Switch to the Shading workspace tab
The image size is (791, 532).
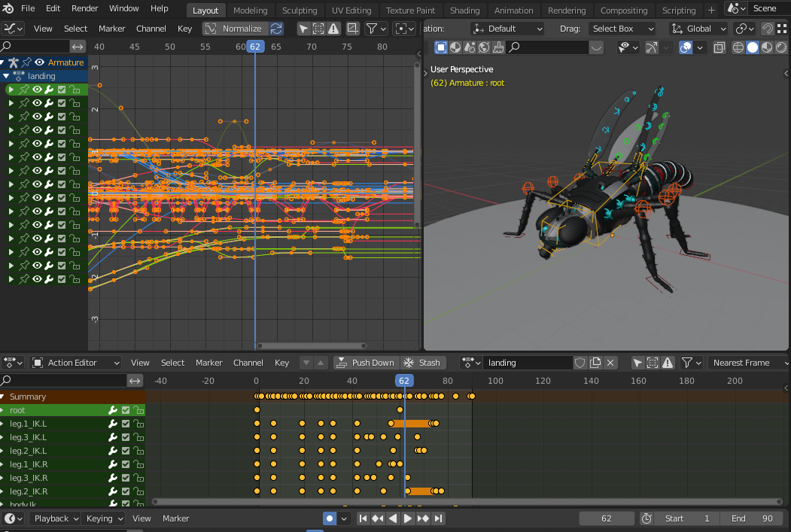464,11
